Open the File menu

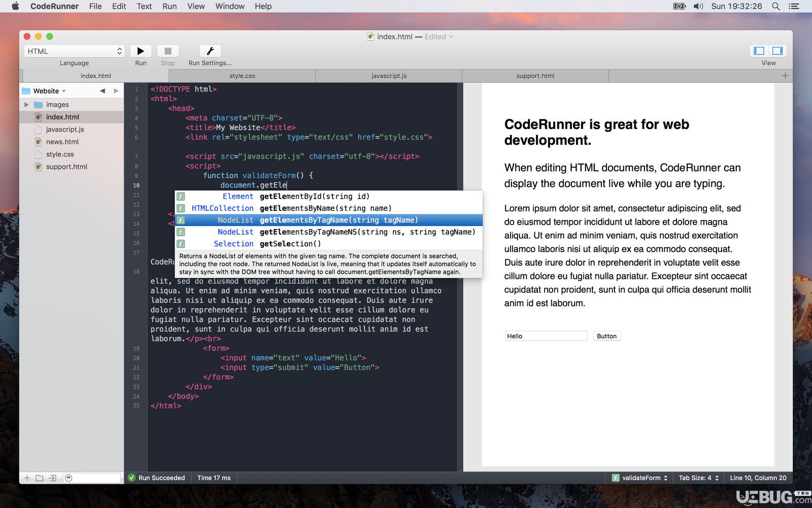click(x=95, y=6)
